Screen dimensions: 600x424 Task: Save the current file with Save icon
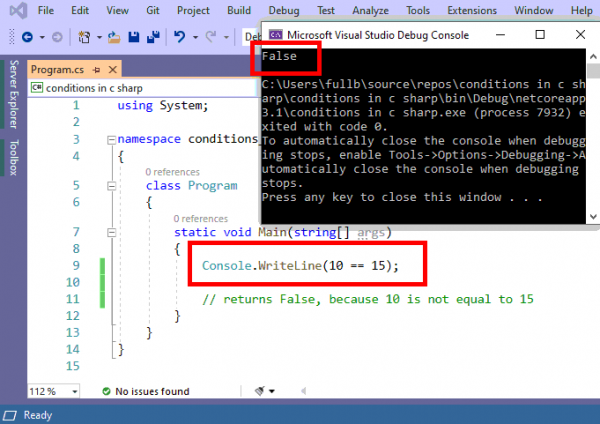pyautogui.click(x=132, y=37)
